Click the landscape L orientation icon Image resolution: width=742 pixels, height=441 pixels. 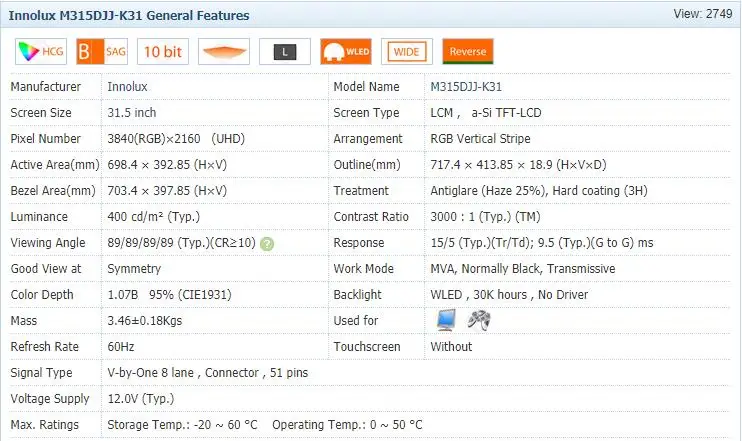coord(285,52)
